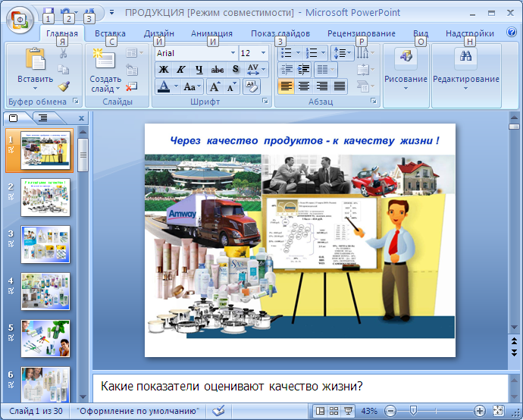The height and width of the screenshot is (420, 523).
Task: Click zoom out minus button
Action: (x=390, y=411)
